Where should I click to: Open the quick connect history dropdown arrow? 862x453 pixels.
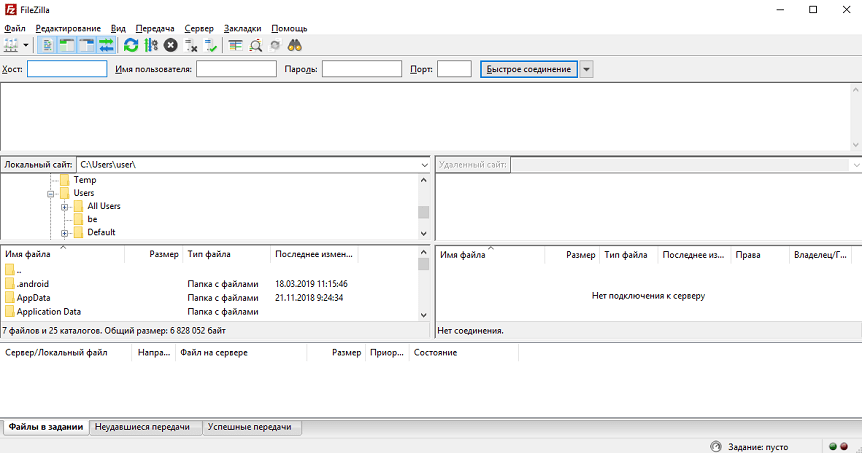point(587,69)
